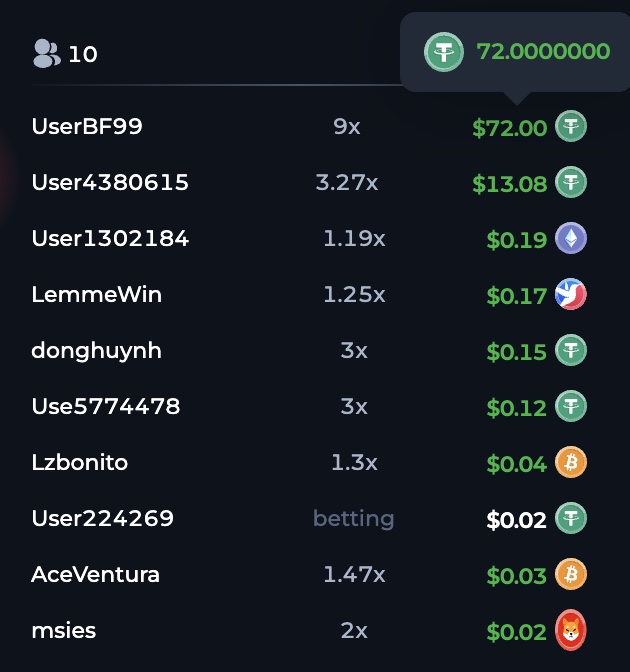The height and width of the screenshot is (672, 630).
Task: Click the Shiba Inu coin beside msies
Action: (x=571, y=630)
